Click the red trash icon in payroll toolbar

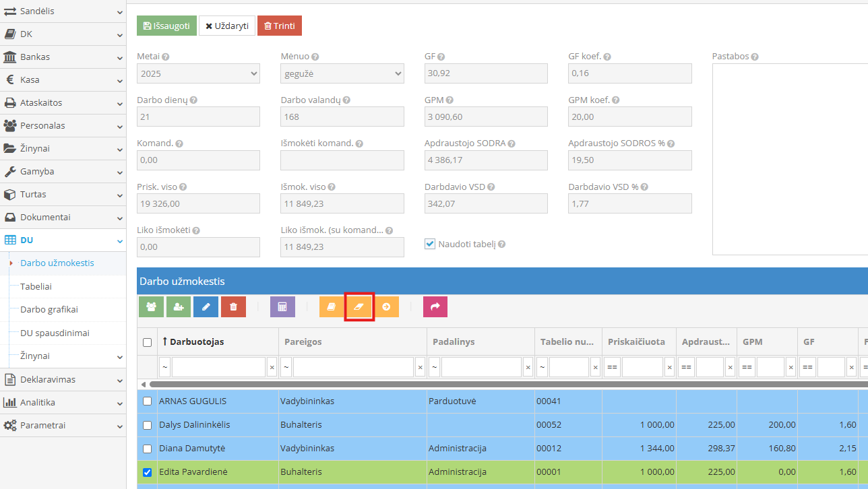coord(233,306)
